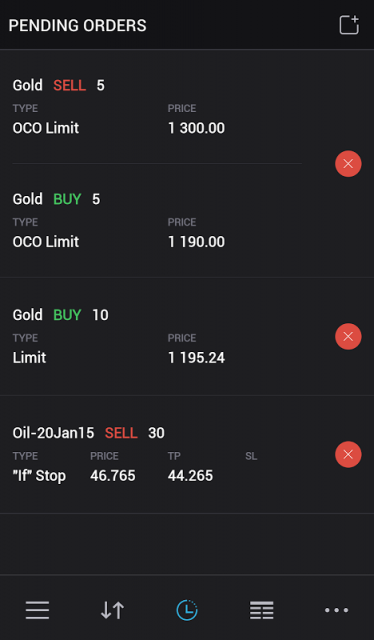Cancel the Gold BUY 10 Limit order

point(348,336)
